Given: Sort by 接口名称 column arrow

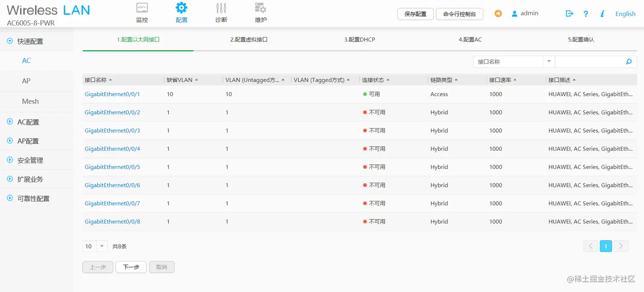Looking at the screenshot, I should pyautogui.click(x=111, y=80).
